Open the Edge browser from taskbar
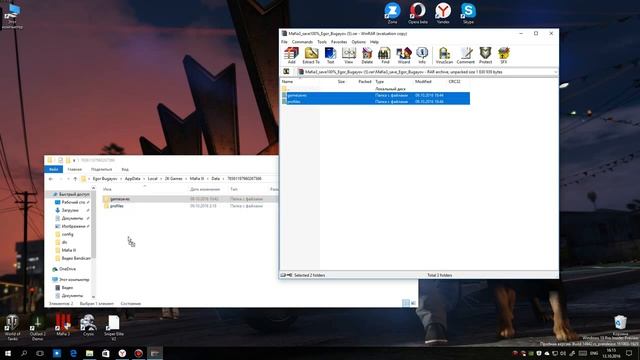 click(x=73, y=353)
